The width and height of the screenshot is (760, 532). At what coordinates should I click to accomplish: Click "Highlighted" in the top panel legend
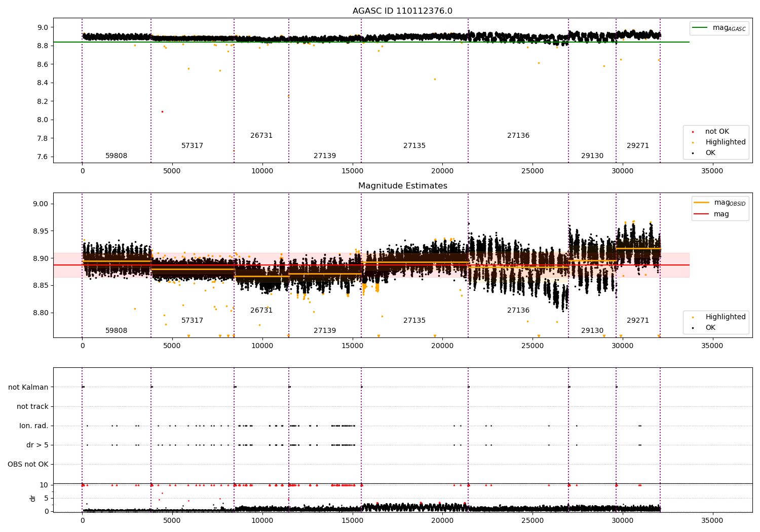click(719, 142)
